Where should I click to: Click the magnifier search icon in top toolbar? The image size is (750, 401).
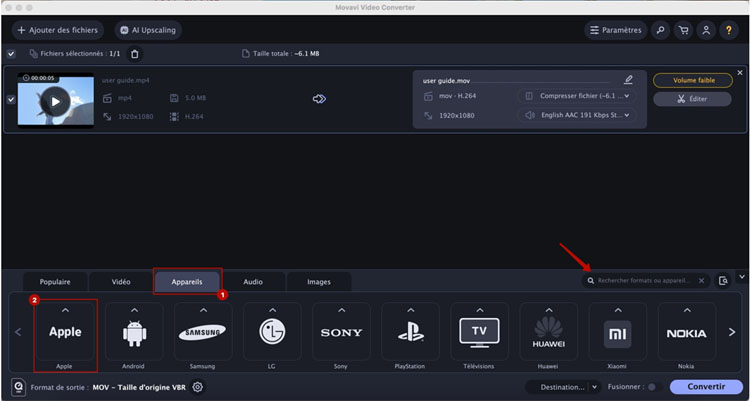click(x=661, y=30)
